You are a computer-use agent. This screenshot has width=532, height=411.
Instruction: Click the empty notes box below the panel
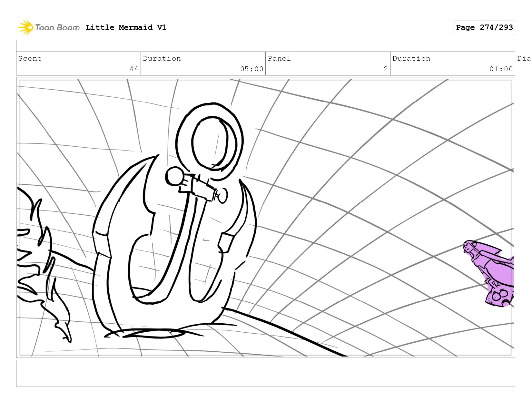coord(265,373)
